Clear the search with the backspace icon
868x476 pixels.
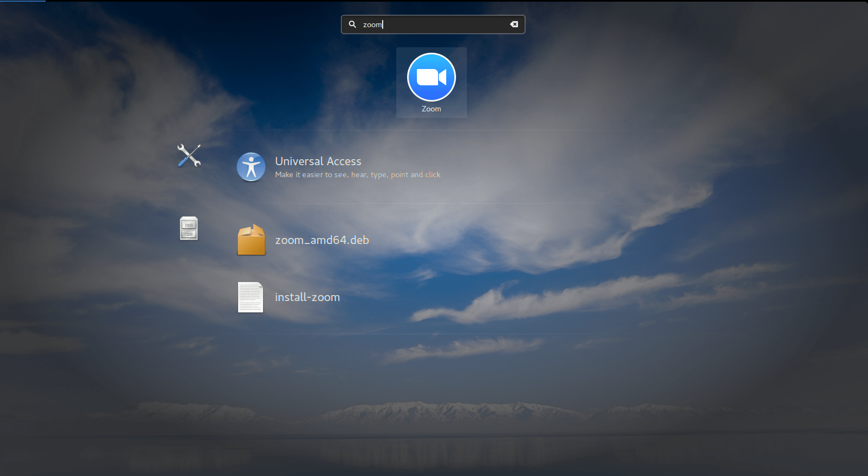pyautogui.click(x=514, y=24)
